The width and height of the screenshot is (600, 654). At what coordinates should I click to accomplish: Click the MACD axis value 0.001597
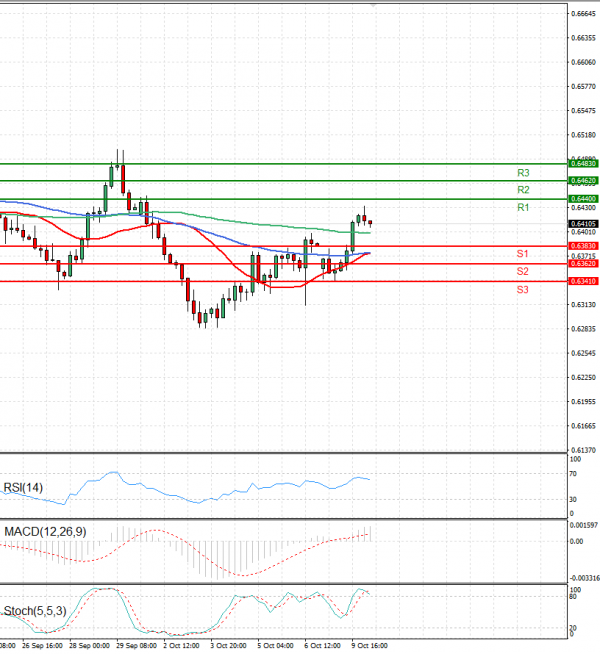click(x=584, y=525)
